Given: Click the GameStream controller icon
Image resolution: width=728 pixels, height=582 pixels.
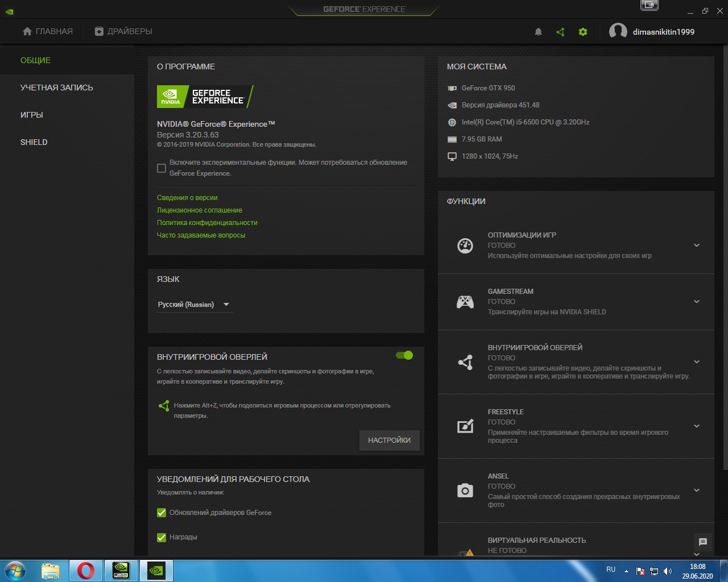Looking at the screenshot, I should click(x=465, y=302).
